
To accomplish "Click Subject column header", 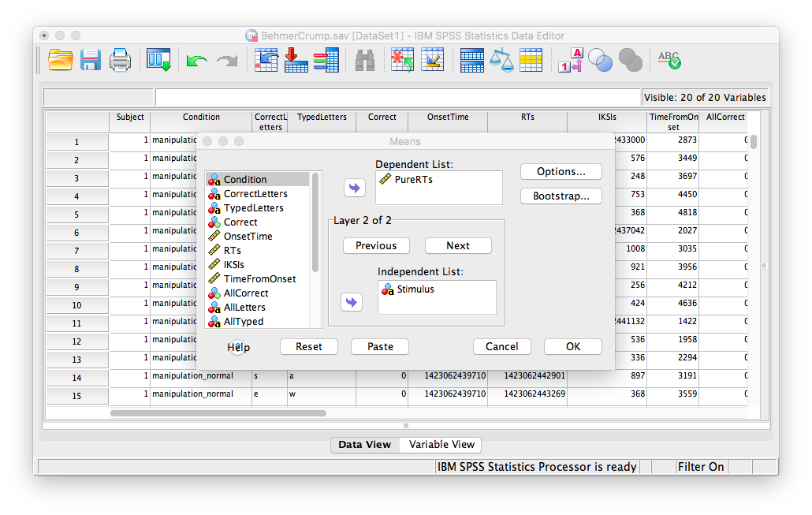I will click(130, 121).
